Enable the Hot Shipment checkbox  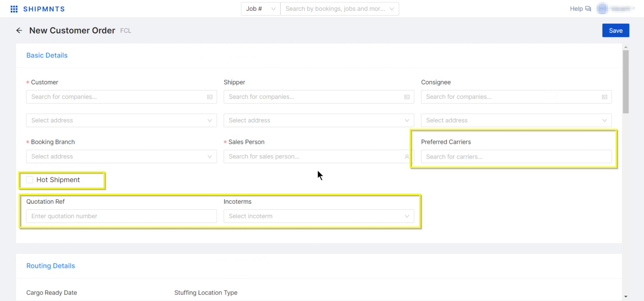tap(30, 180)
